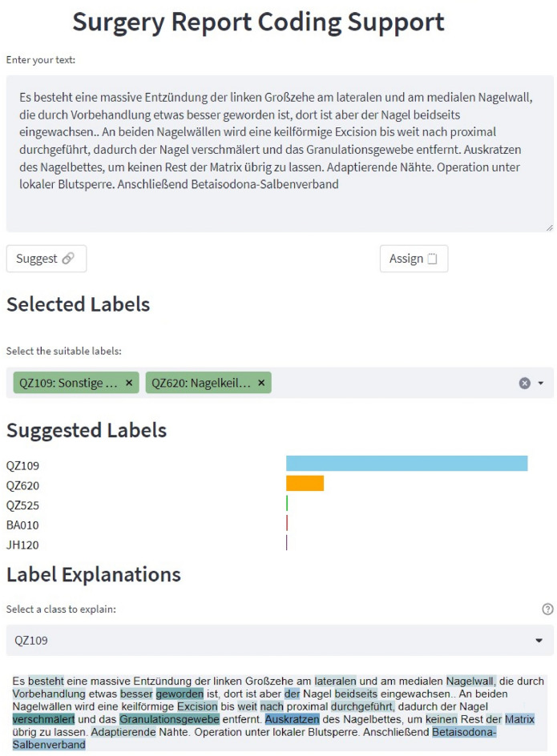Click the clipboard icon on Assign button

click(433, 259)
